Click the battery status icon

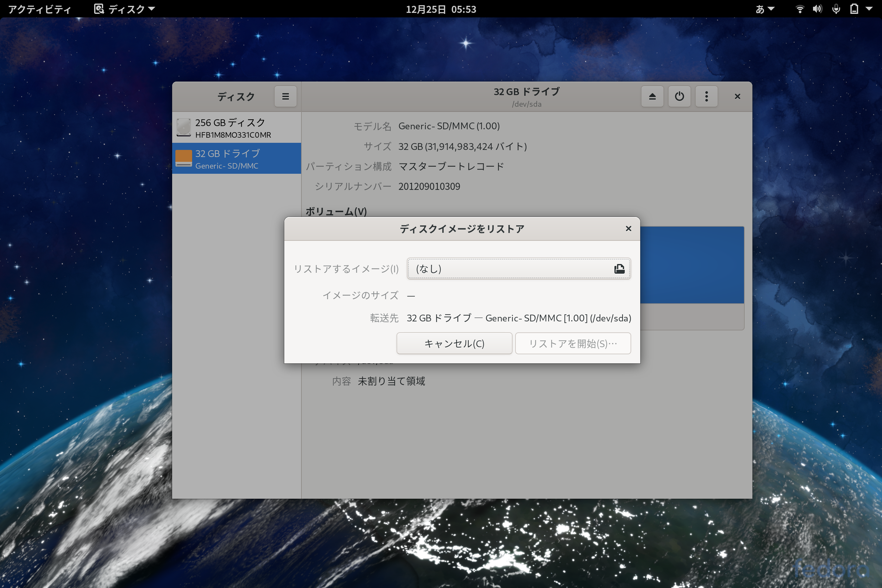854,9
